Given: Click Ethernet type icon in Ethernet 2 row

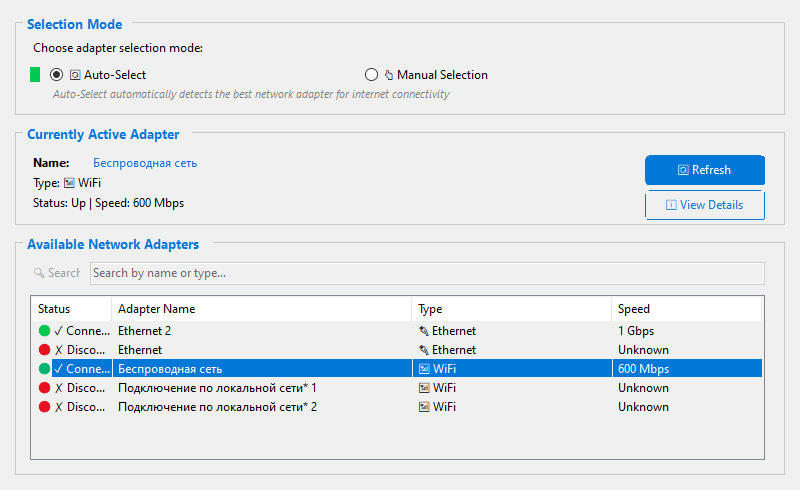Looking at the screenshot, I should click(424, 331).
